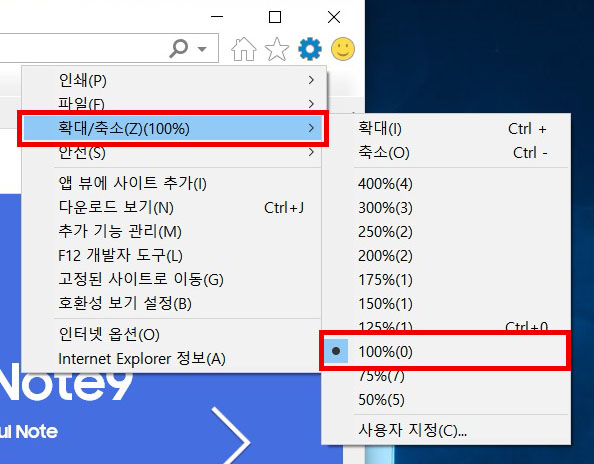594x464 pixels.
Task: Click the blue Tools gear icon
Action: click(x=310, y=49)
